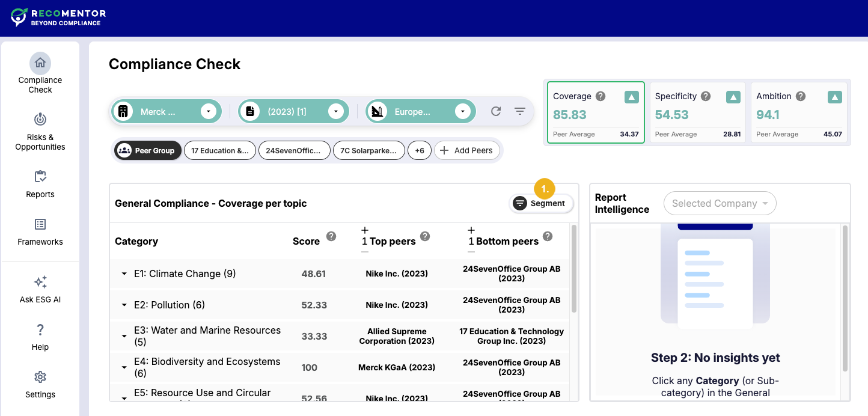Toggle the 7C Solarparken peer chip
Image resolution: width=868 pixels, height=416 pixels.
pos(368,150)
